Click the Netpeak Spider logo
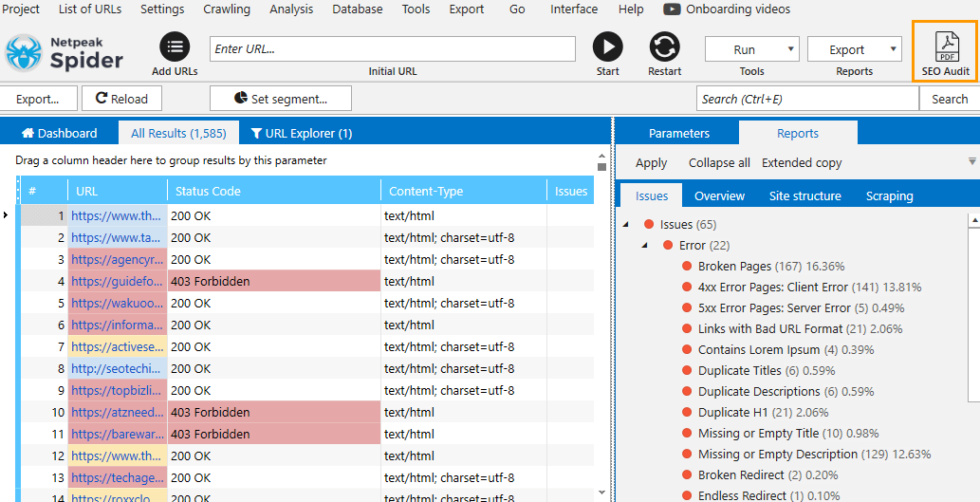The width and height of the screenshot is (980, 502). point(64,53)
